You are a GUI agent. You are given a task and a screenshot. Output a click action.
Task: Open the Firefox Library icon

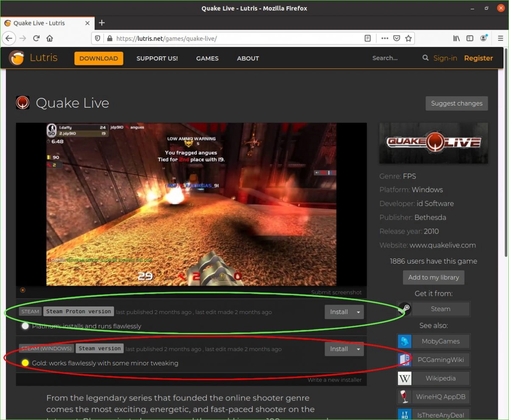[x=456, y=38]
